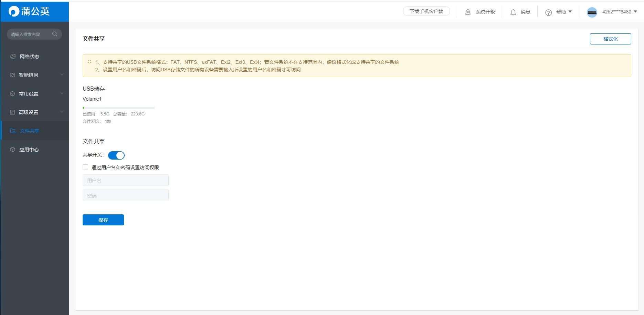Click the 帮助 header link
644x315 pixels.
click(x=561, y=12)
